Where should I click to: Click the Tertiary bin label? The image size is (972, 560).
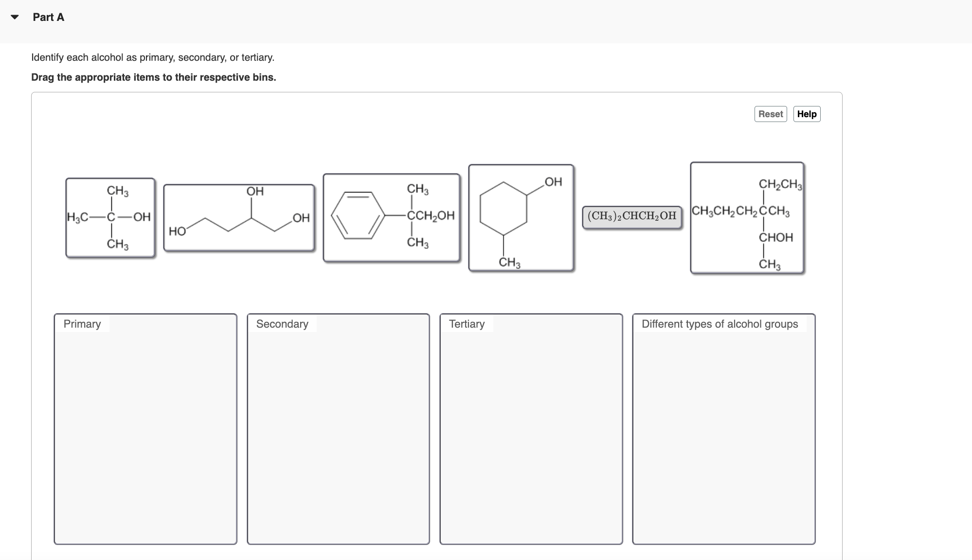[467, 324]
